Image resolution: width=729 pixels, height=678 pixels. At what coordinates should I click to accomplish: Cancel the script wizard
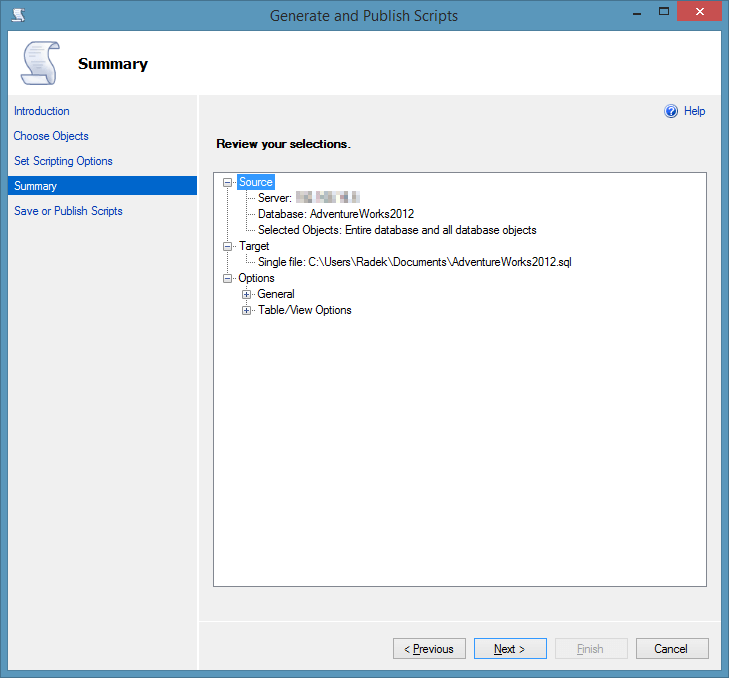(672, 649)
